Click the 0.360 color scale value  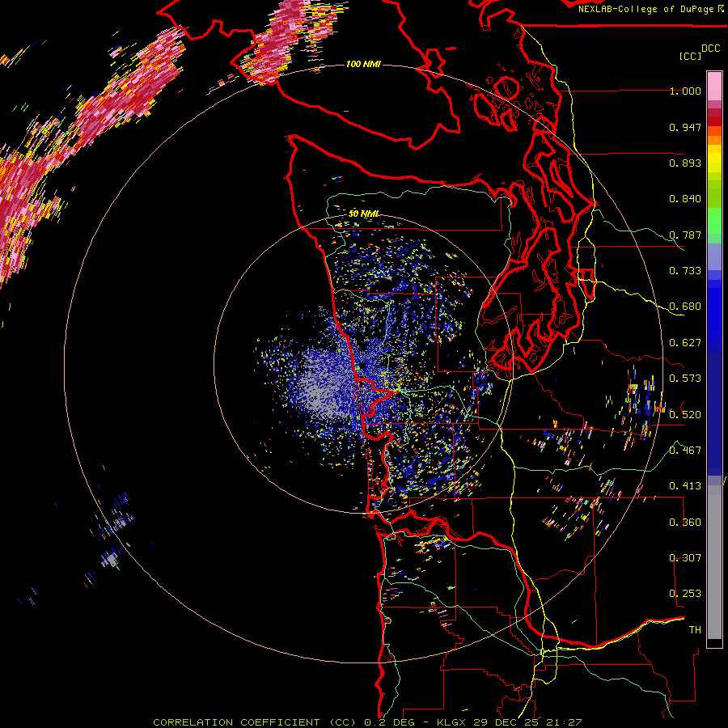pyautogui.click(x=685, y=523)
